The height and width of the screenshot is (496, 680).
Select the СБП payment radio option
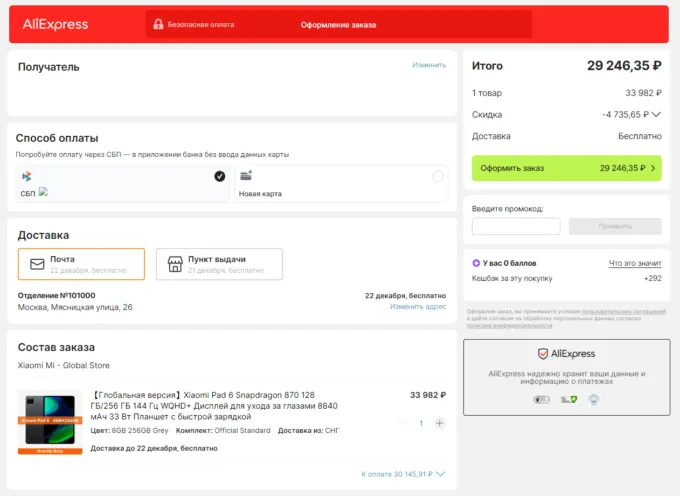click(219, 177)
